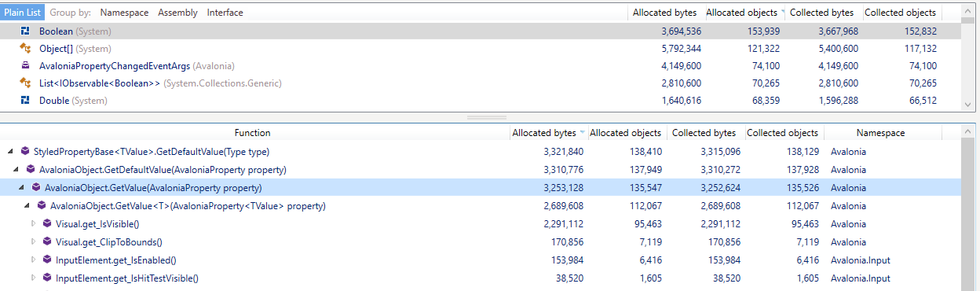
Task: Click method icon of AvaloniaObject.GetDefaultValue
Action: click(x=31, y=169)
